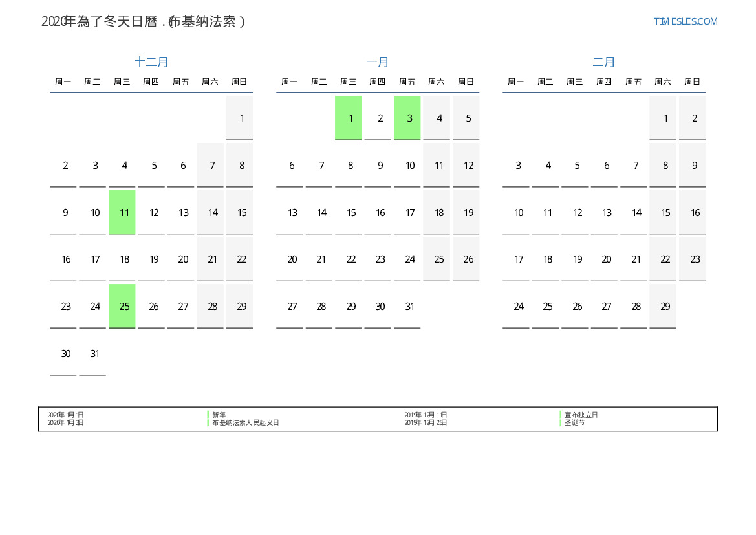Click 周日 header under 十二月
Viewport: 756px width, 535px height.
(x=239, y=82)
